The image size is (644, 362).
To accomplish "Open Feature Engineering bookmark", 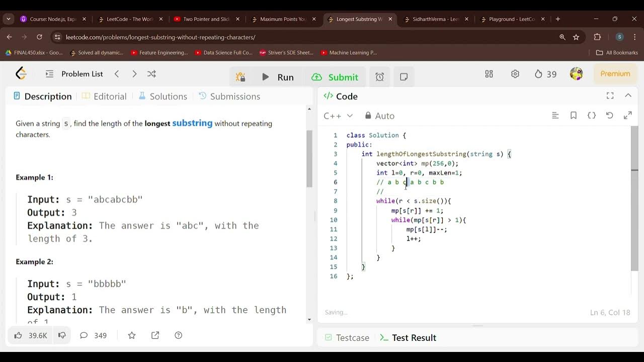I will pos(159,53).
